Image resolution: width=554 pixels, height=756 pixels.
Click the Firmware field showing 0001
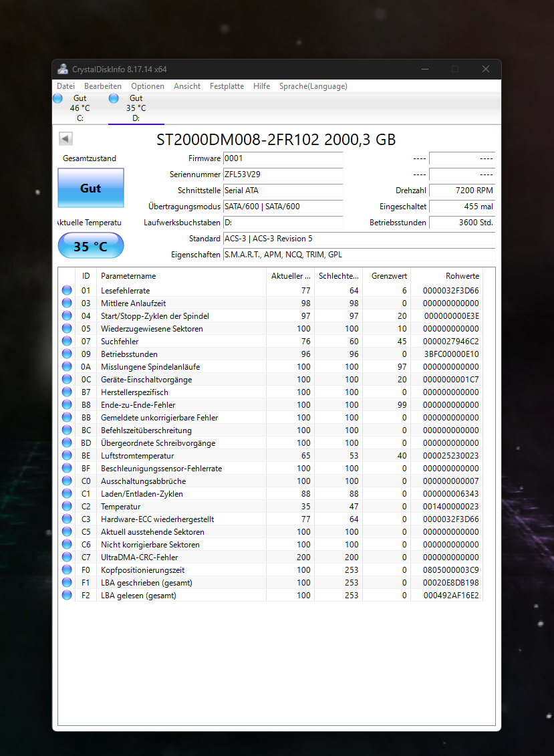[283, 158]
